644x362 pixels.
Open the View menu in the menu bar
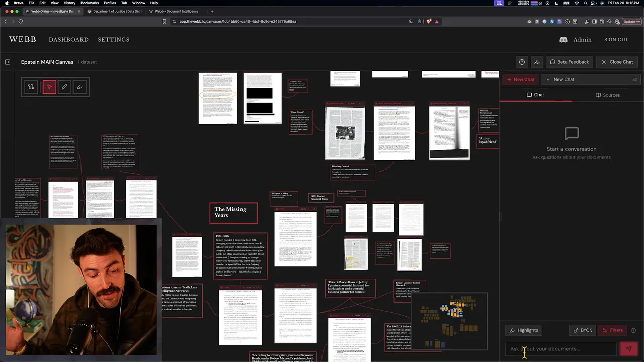pyautogui.click(x=55, y=3)
